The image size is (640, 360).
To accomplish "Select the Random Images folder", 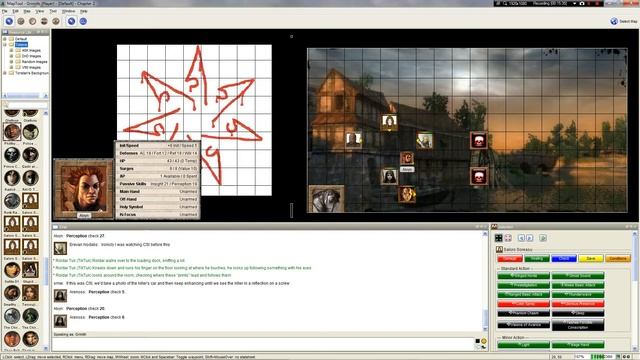I will 34,62.
